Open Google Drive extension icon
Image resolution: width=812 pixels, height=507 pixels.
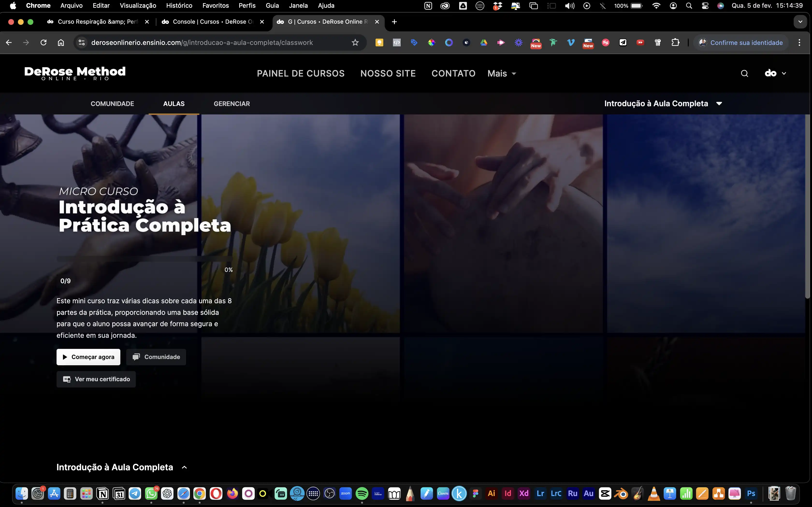click(x=484, y=42)
